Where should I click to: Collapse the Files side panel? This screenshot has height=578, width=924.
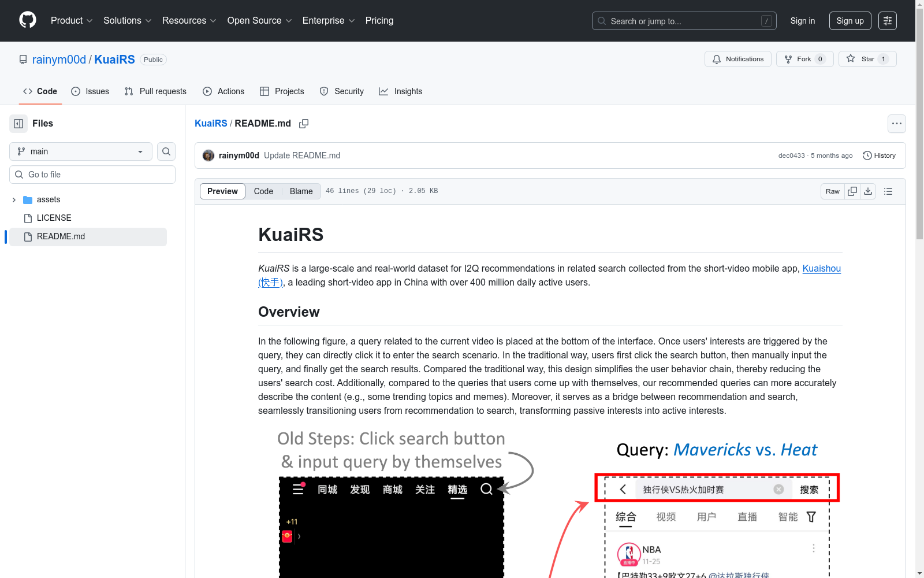point(18,124)
